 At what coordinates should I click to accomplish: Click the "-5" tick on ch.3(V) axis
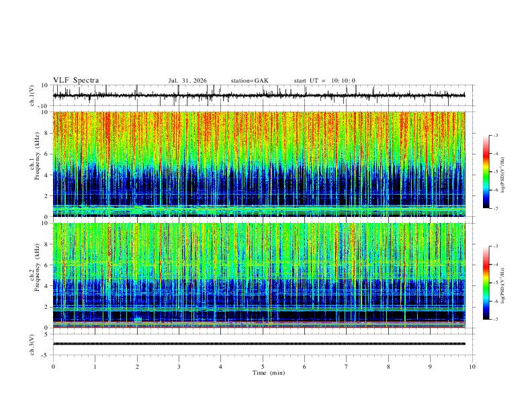tap(46, 355)
